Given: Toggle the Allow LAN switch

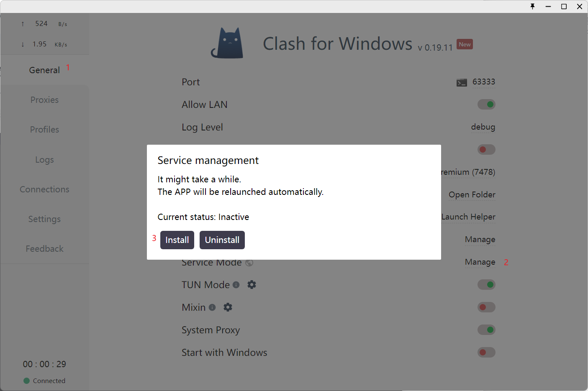Looking at the screenshot, I should [486, 105].
